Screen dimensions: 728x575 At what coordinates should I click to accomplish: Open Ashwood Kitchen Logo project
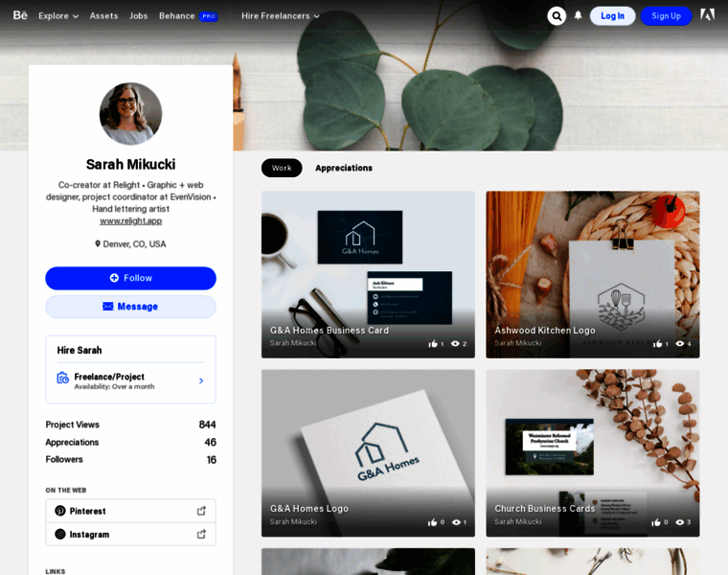point(593,274)
